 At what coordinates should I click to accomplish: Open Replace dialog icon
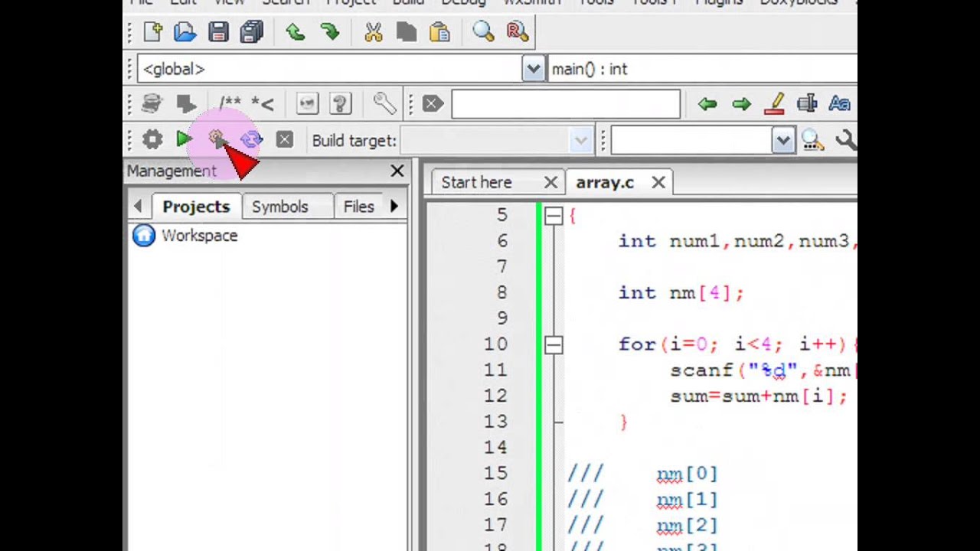517,31
